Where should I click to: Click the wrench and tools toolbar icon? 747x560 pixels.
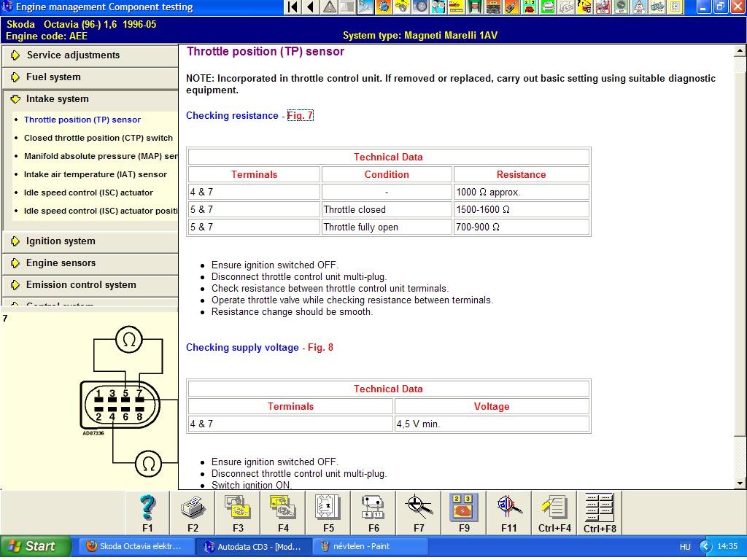[365, 7]
